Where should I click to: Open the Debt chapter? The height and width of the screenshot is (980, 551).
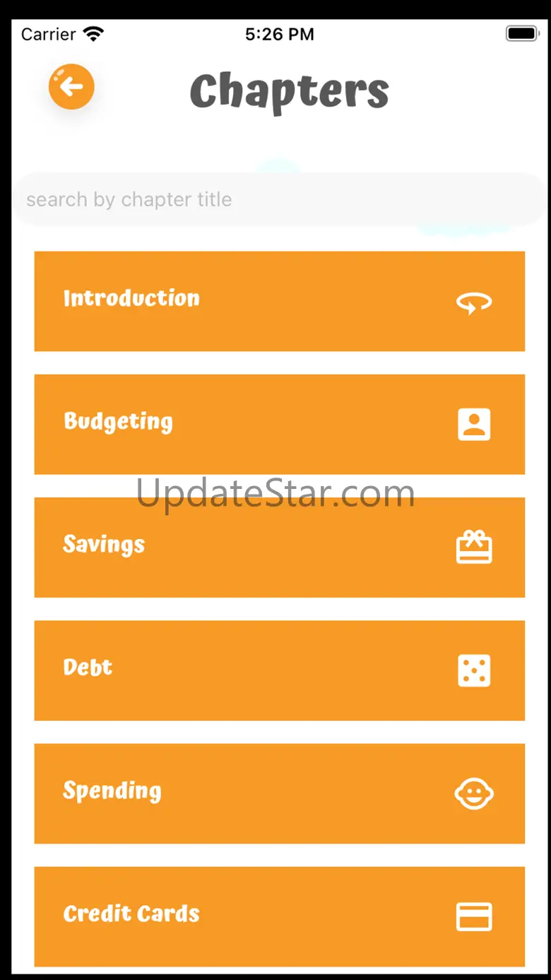click(x=280, y=670)
